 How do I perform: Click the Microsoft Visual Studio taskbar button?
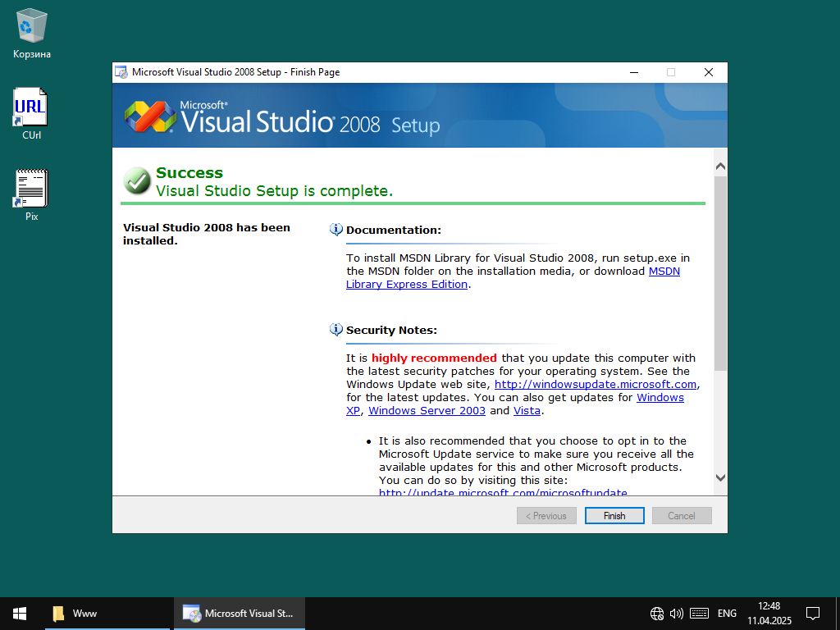(239, 614)
